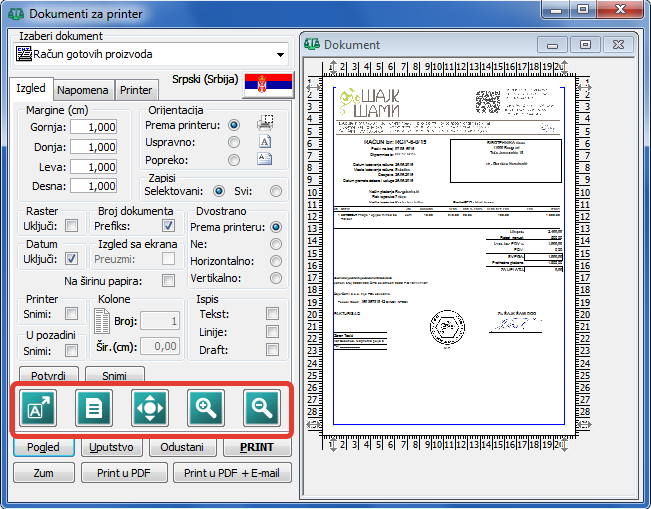
Task: Click the invoice page preview thumbnail
Action: coord(449,256)
